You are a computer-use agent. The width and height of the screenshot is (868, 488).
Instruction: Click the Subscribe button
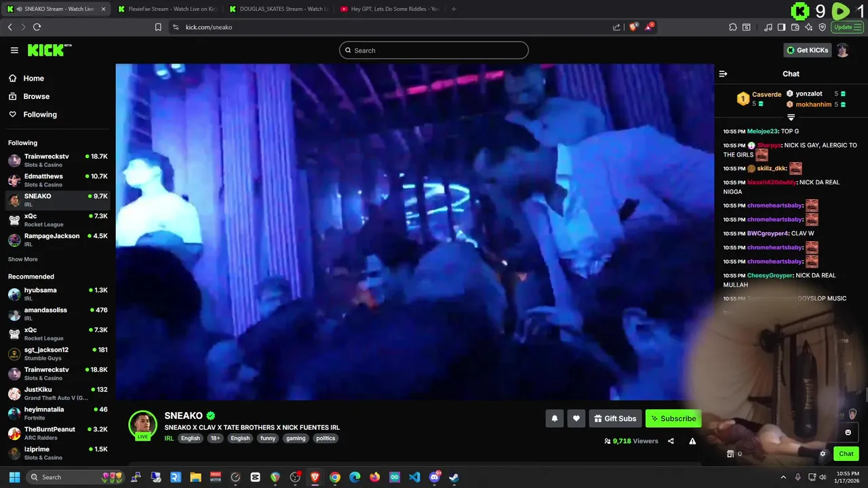click(x=673, y=419)
